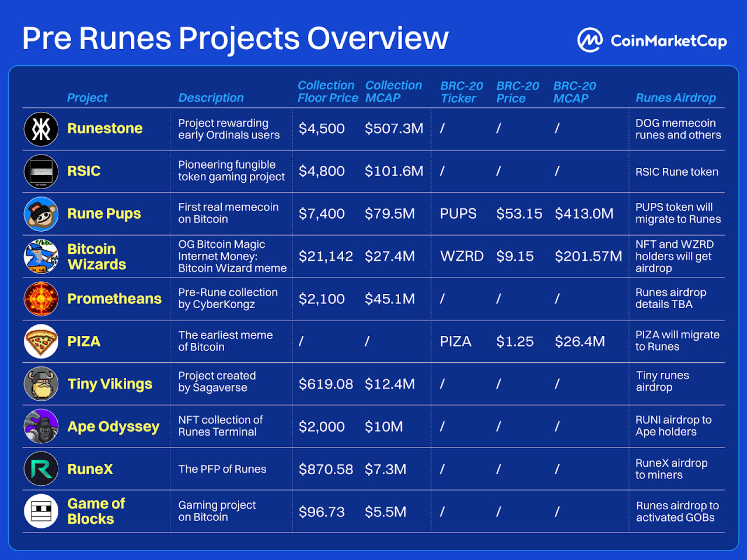Click Prometheans floor price $2,100
Viewport: 747px width, 560px height.
tap(322, 299)
